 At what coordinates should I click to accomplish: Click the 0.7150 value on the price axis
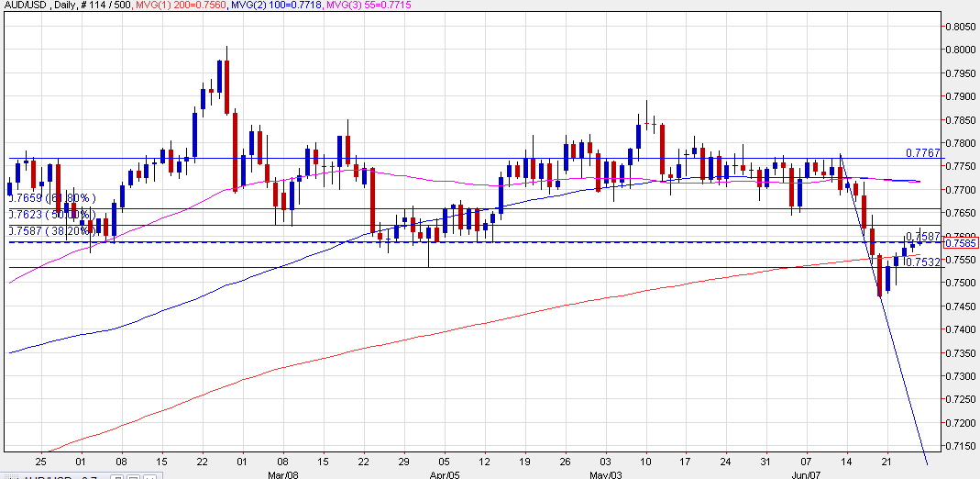(960, 446)
